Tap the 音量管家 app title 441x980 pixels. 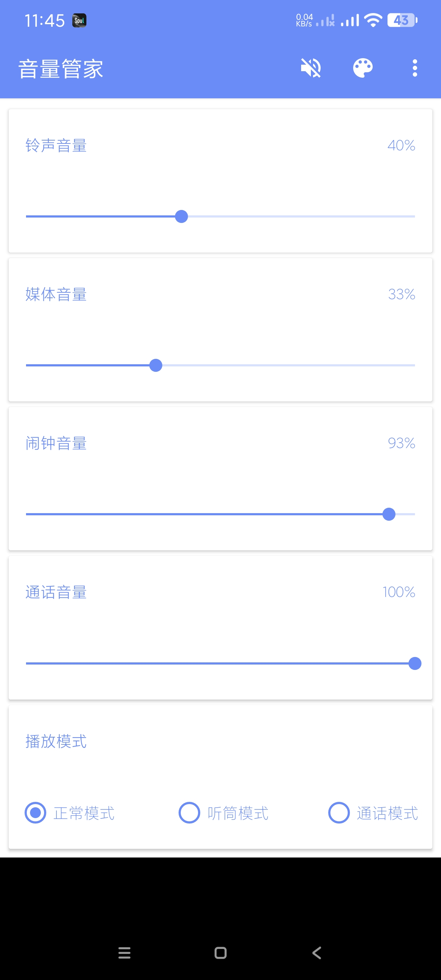tap(61, 69)
